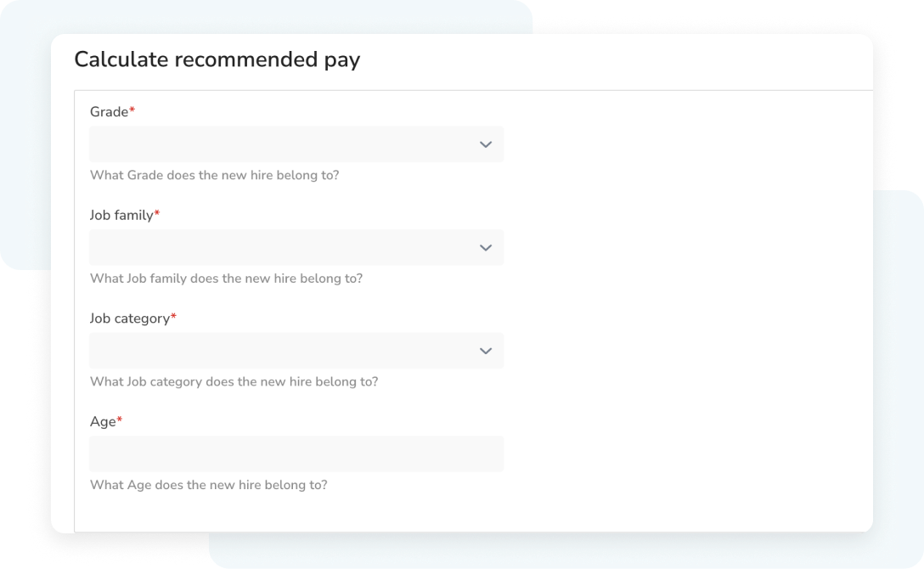Click the chevron arrow in Grade field
This screenshot has width=924, height=569.
pos(486,144)
